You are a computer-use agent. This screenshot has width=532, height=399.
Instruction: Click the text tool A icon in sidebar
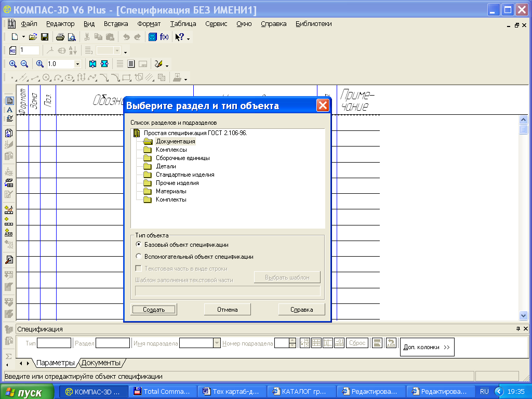coord(9,110)
